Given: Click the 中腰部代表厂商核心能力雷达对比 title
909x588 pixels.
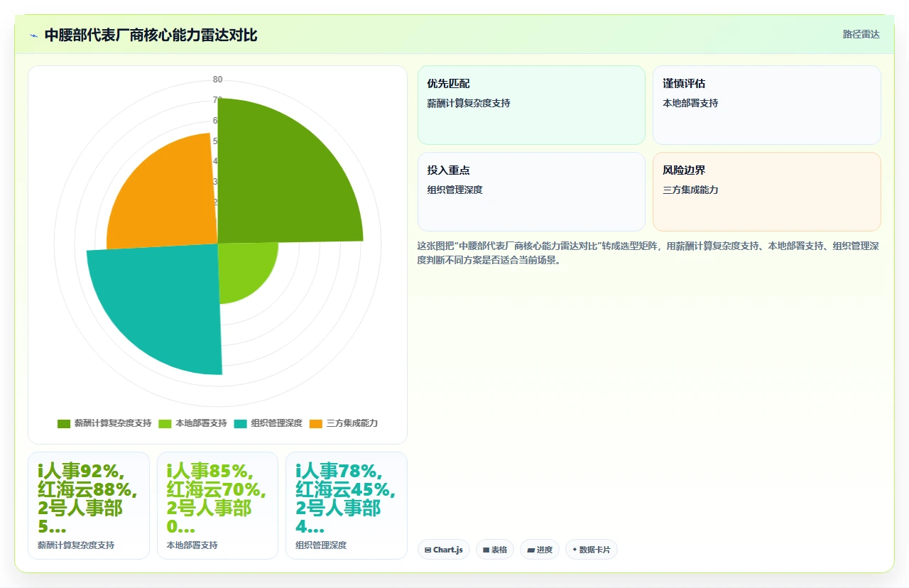Looking at the screenshot, I should pos(151,35).
